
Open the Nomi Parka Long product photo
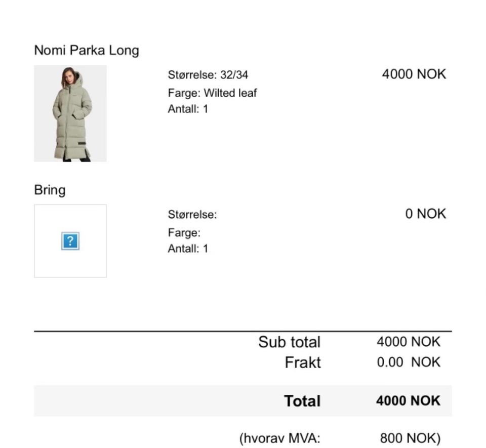(x=70, y=113)
